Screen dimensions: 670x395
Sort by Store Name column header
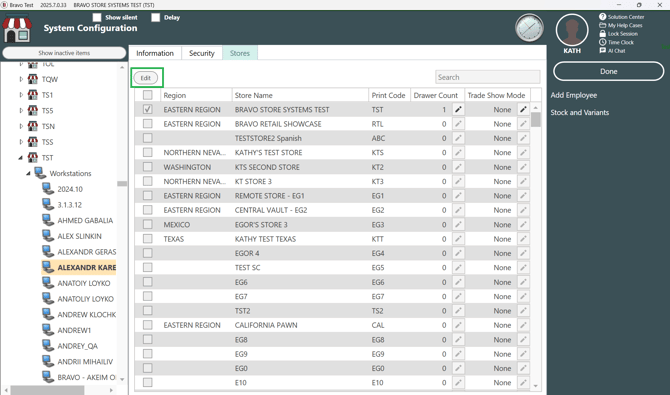pyautogui.click(x=300, y=95)
